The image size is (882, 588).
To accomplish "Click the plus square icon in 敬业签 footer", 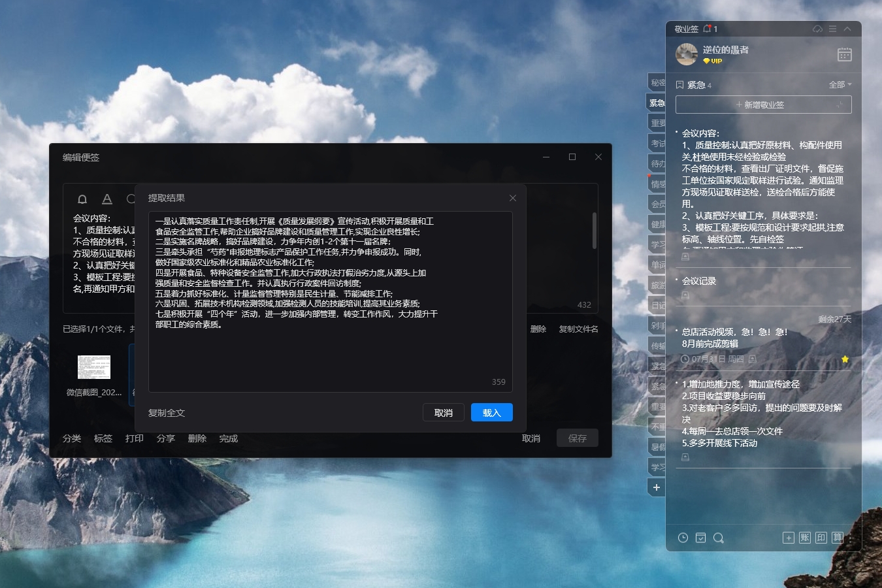I will (x=789, y=538).
